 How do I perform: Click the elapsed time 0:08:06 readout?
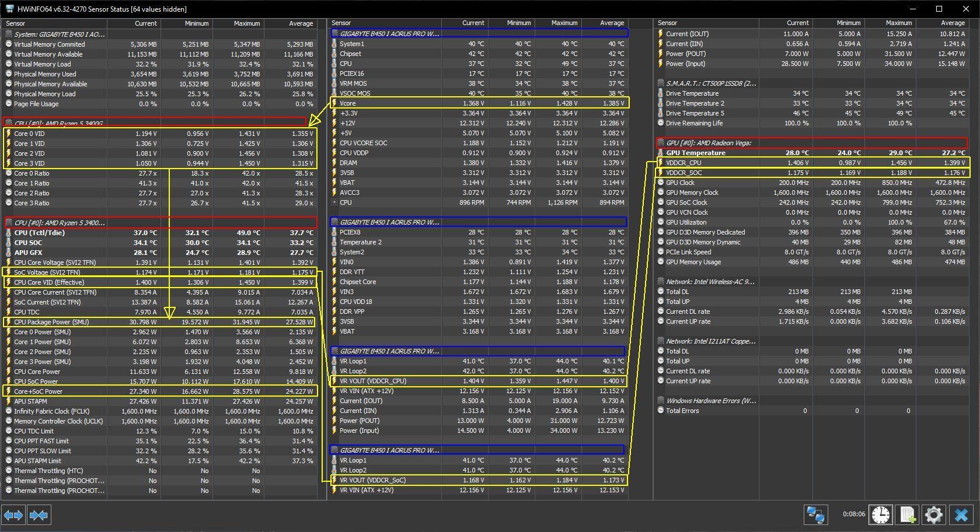coord(853,514)
